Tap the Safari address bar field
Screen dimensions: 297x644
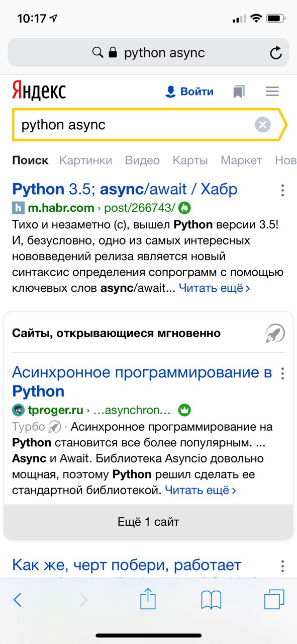pos(148,52)
